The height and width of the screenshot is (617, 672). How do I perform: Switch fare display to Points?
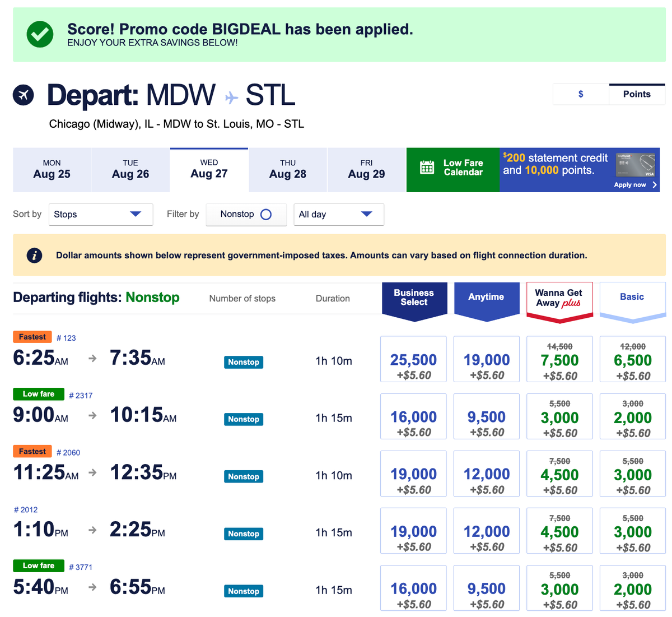pos(637,94)
